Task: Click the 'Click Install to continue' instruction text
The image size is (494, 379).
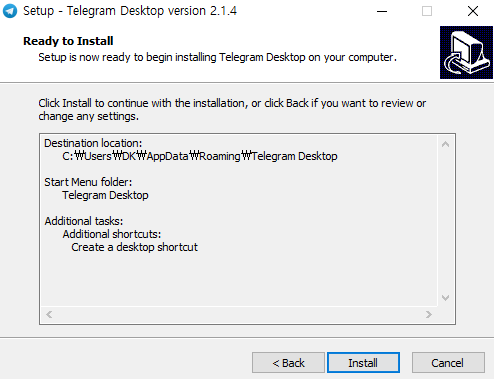Action: (x=232, y=110)
